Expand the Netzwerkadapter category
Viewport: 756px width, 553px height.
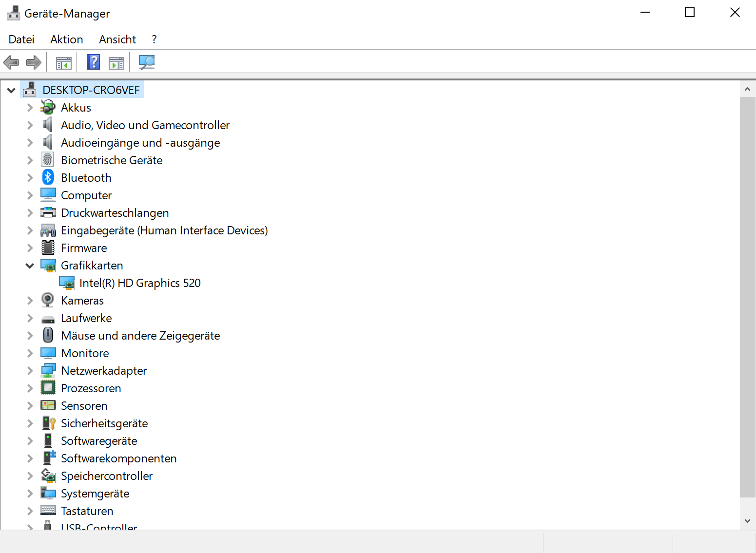pos(30,371)
